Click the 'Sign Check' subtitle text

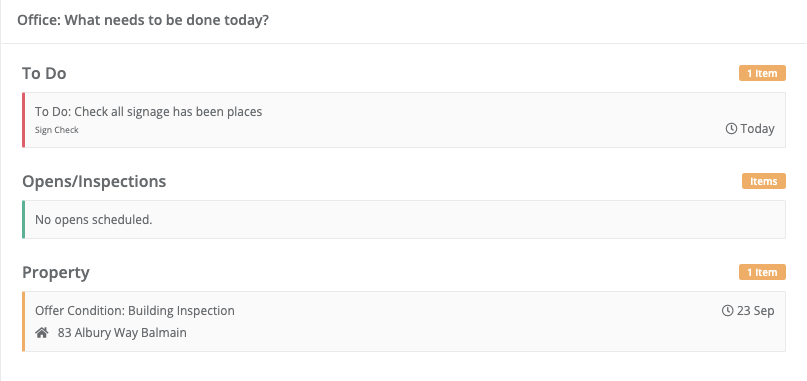pyautogui.click(x=57, y=130)
